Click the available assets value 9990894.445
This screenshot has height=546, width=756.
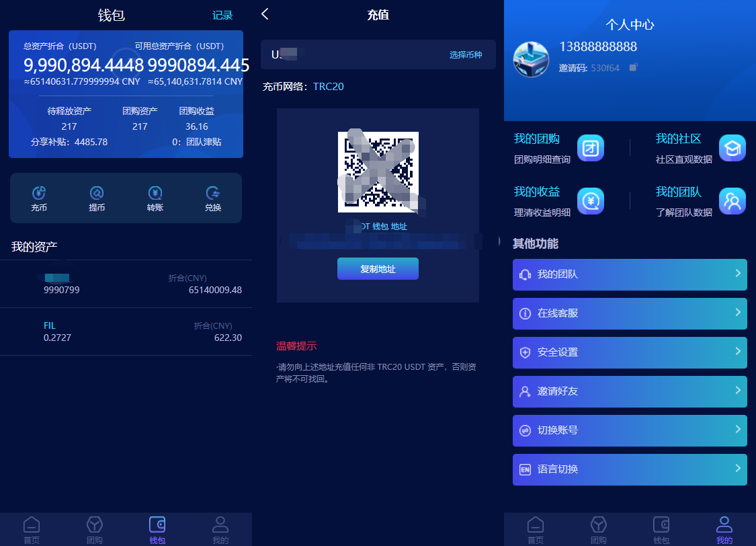(199, 65)
